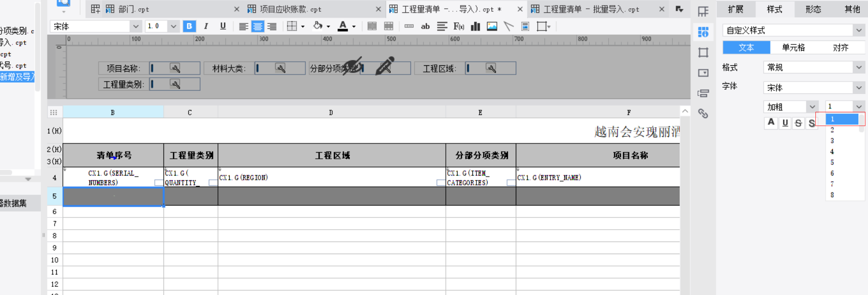Image resolution: width=868 pixels, height=295 pixels.
Task: Center align cell text
Action: [x=258, y=26]
